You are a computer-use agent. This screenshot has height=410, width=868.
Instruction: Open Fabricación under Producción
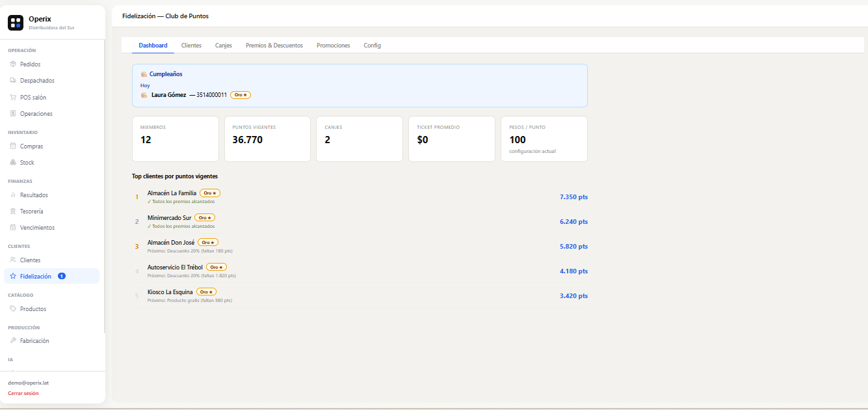tap(52, 340)
